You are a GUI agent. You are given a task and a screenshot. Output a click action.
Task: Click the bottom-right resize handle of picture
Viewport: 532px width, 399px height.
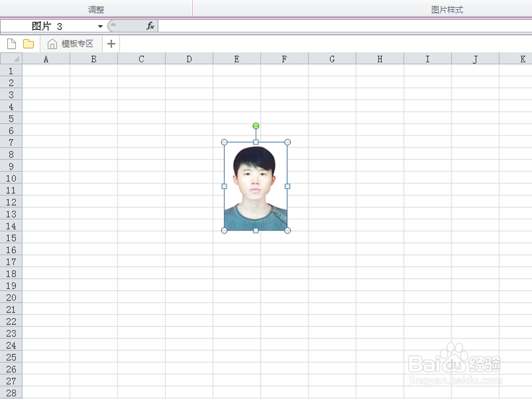coord(287,231)
